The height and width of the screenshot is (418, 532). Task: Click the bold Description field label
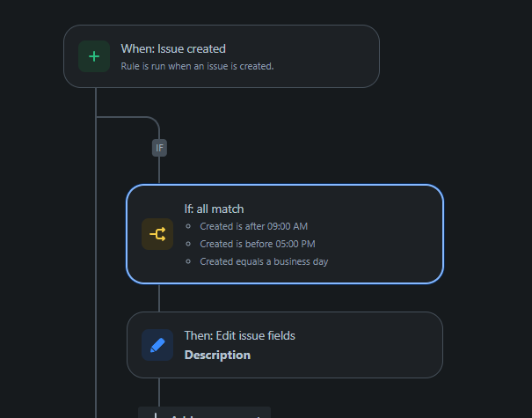pos(217,356)
